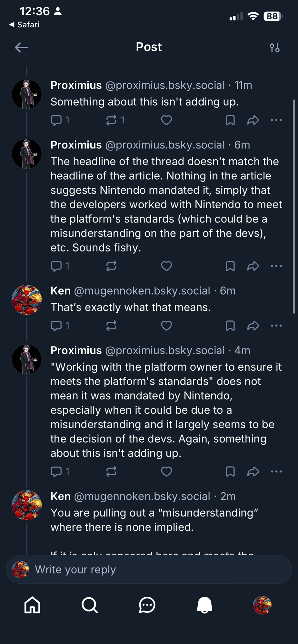Viewport: 298px width, 644px height.
Task: Go to Home tab in bottom navigation
Action: pos(32,605)
